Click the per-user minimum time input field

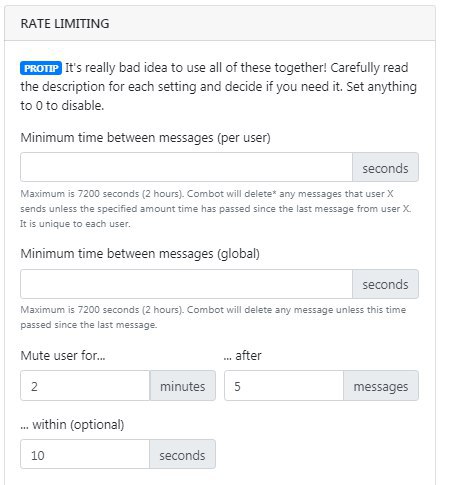pyautogui.click(x=186, y=167)
